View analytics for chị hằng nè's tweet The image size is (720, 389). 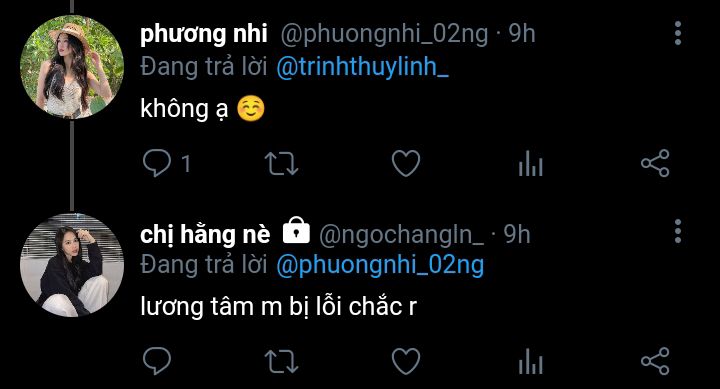pos(531,361)
